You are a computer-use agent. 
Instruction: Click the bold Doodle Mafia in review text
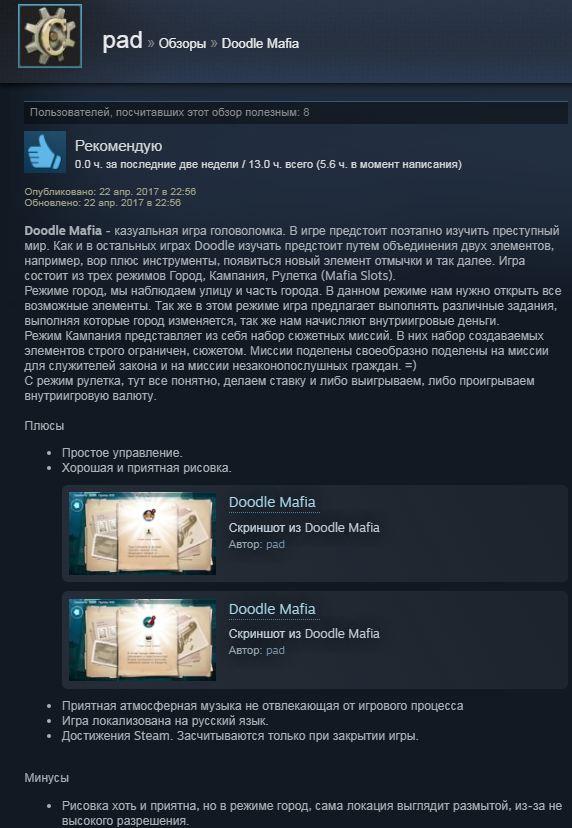tap(63, 231)
